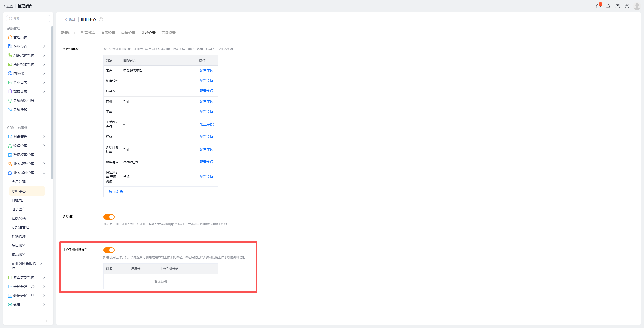Click the 企业日志 document icon
The height and width of the screenshot is (328, 644).
[x=10, y=82]
